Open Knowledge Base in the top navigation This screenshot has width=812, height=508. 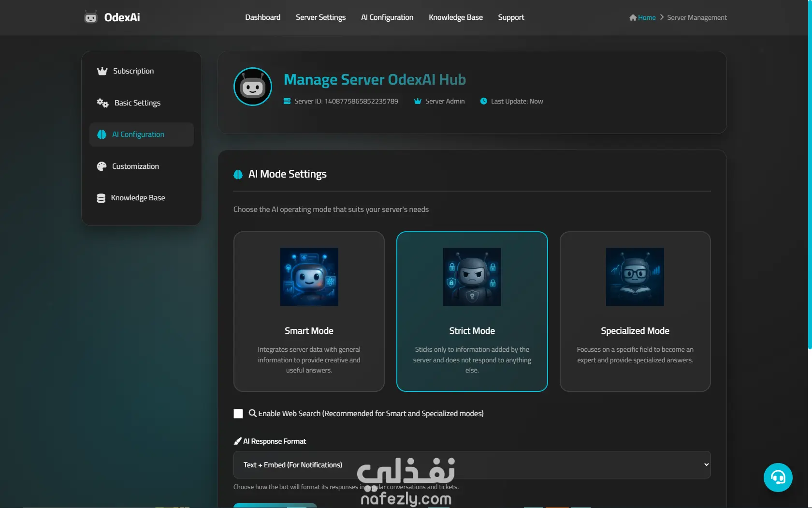pyautogui.click(x=456, y=17)
